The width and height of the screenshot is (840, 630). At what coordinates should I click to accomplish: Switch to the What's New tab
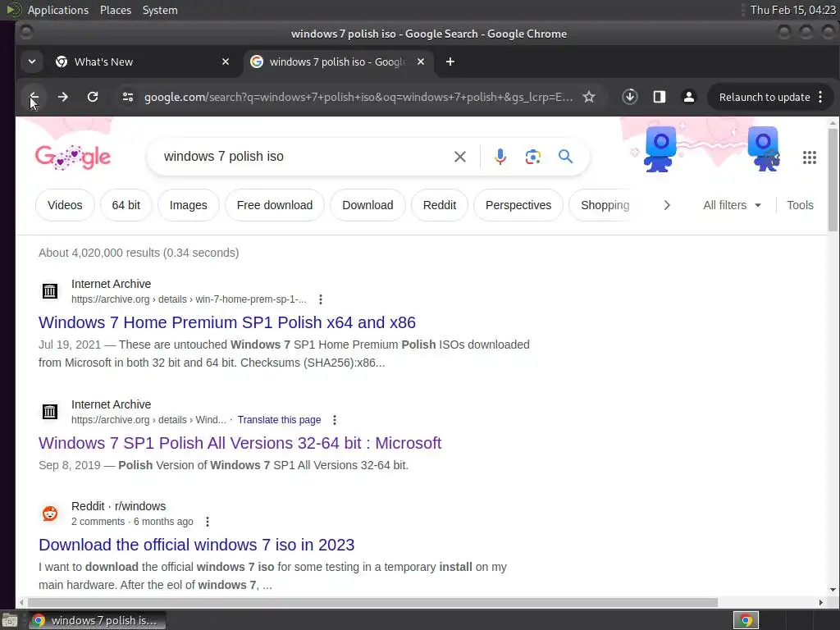pyautogui.click(x=143, y=62)
